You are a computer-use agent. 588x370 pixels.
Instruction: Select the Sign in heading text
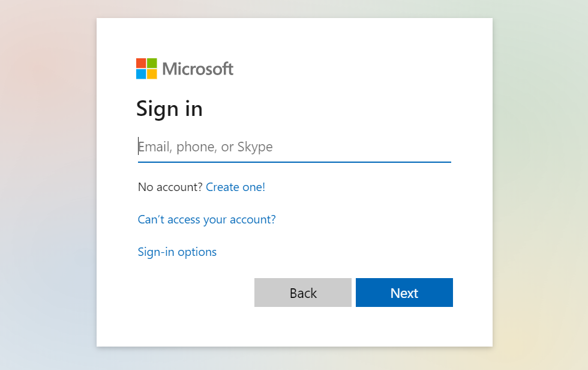[169, 109]
